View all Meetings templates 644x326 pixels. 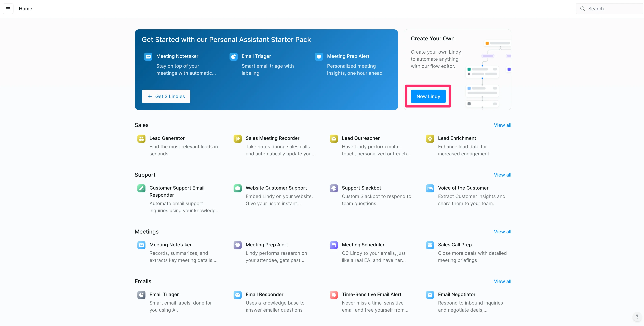coord(502,232)
